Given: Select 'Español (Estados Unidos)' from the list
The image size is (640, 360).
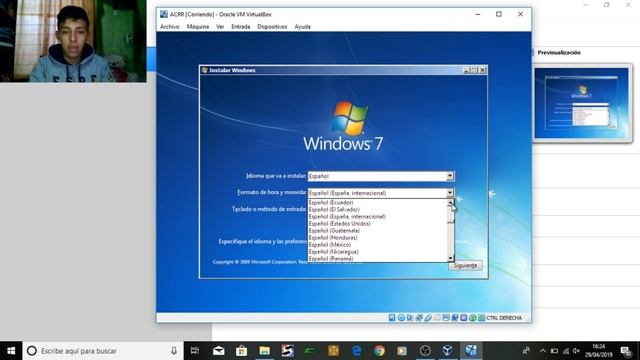Looking at the screenshot, I should click(x=378, y=224).
